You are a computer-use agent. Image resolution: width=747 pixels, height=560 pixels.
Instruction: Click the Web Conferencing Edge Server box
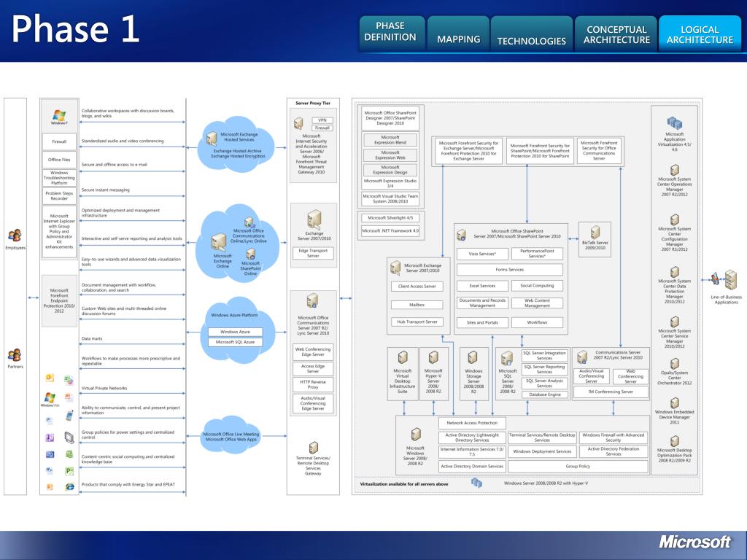(x=313, y=352)
